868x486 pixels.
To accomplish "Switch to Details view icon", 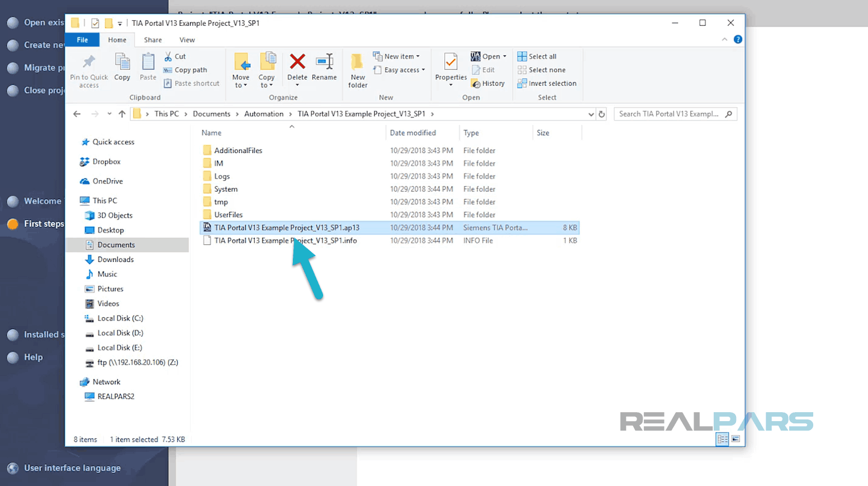I will tap(722, 440).
